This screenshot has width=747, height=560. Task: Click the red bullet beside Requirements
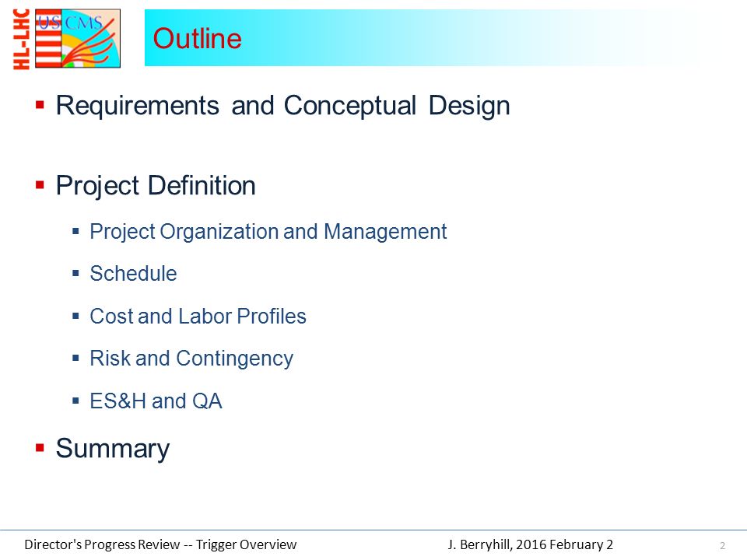(x=40, y=105)
